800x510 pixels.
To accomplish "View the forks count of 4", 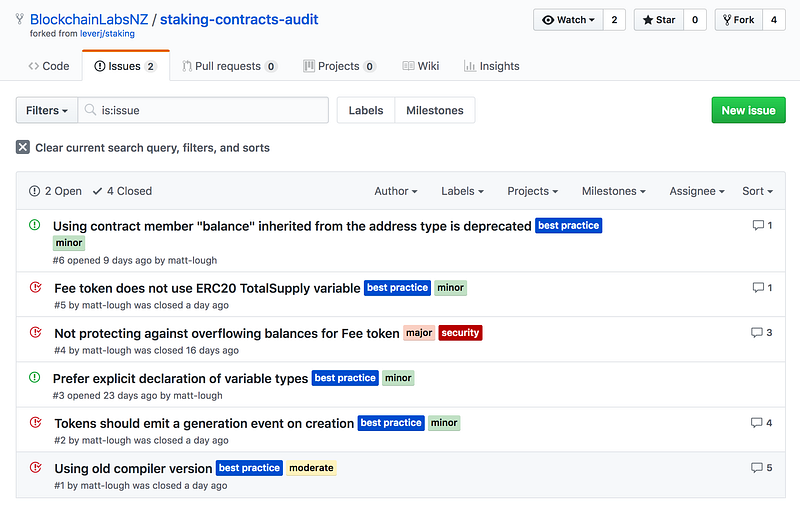I will 774,20.
